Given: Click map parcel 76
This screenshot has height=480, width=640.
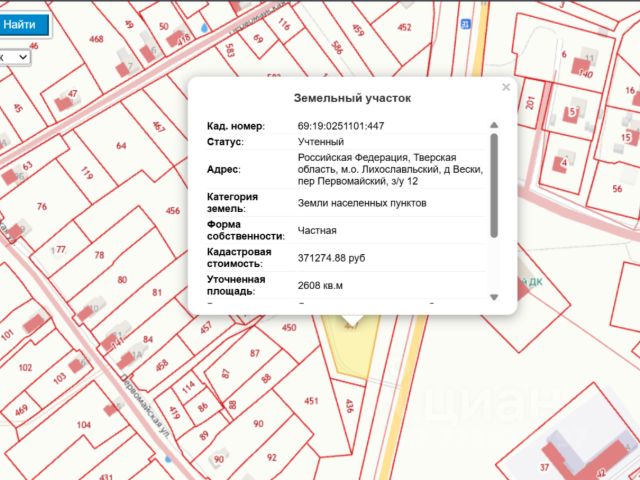Looking at the screenshot, I should tap(42, 207).
